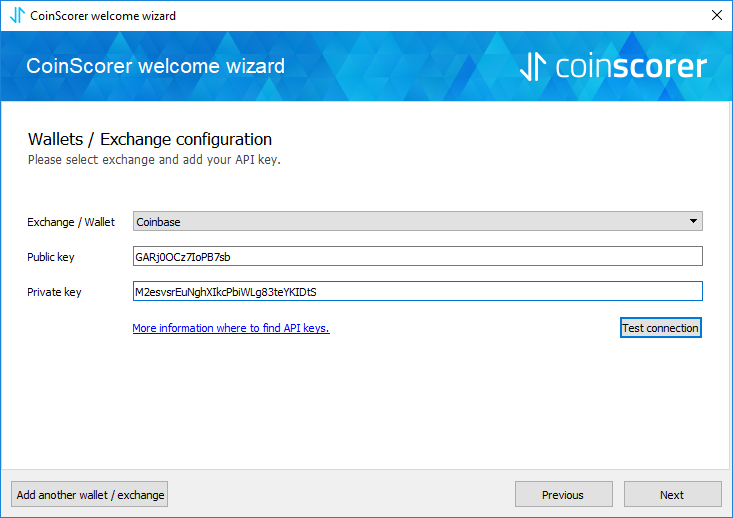Click the Test connection button
Image resolution: width=733 pixels, height=518 pixels.
[x=661, y=328]
